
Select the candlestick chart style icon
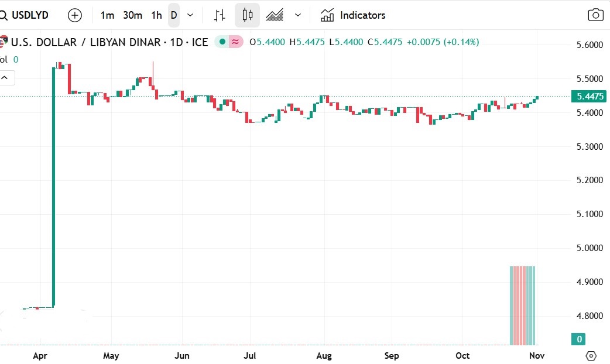[x=247, y=15]
